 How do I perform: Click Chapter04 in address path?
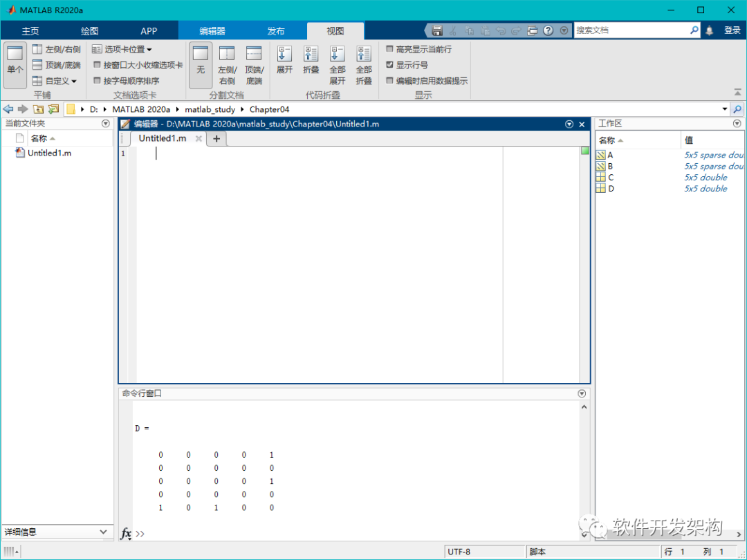[x=269, y=109]
